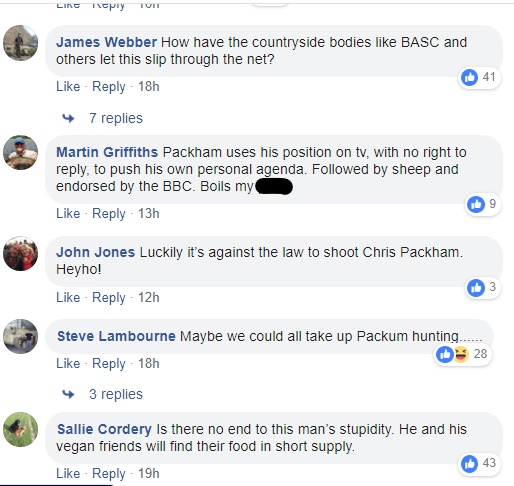Like James Webber's comment
The width and height of the screenshot is (514, 486).
[68, 87]
